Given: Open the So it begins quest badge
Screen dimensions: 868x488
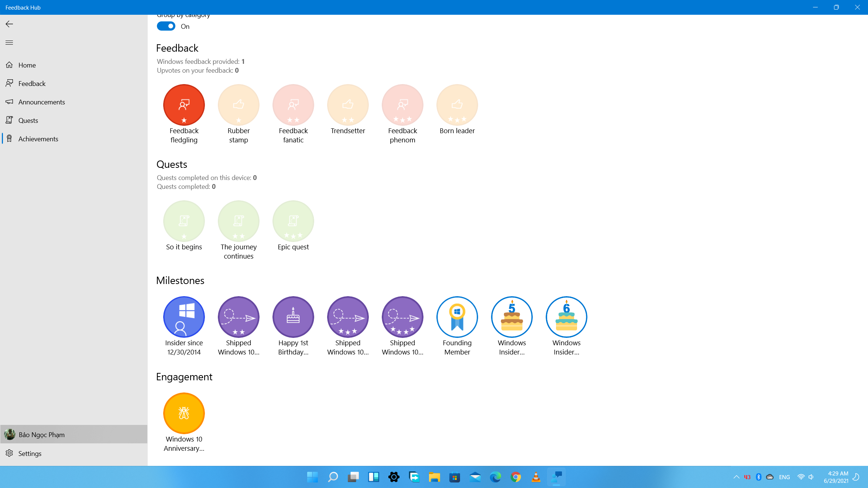Looking at the screenshot, I should 184,221.
